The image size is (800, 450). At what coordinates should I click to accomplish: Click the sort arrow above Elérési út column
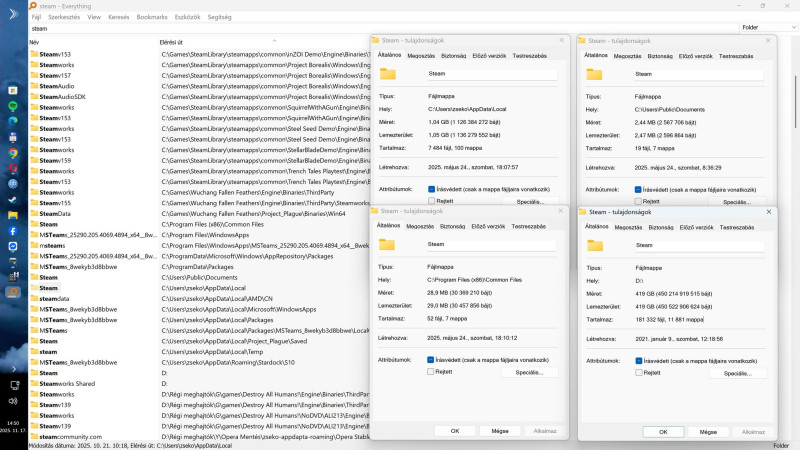[274, 40]
